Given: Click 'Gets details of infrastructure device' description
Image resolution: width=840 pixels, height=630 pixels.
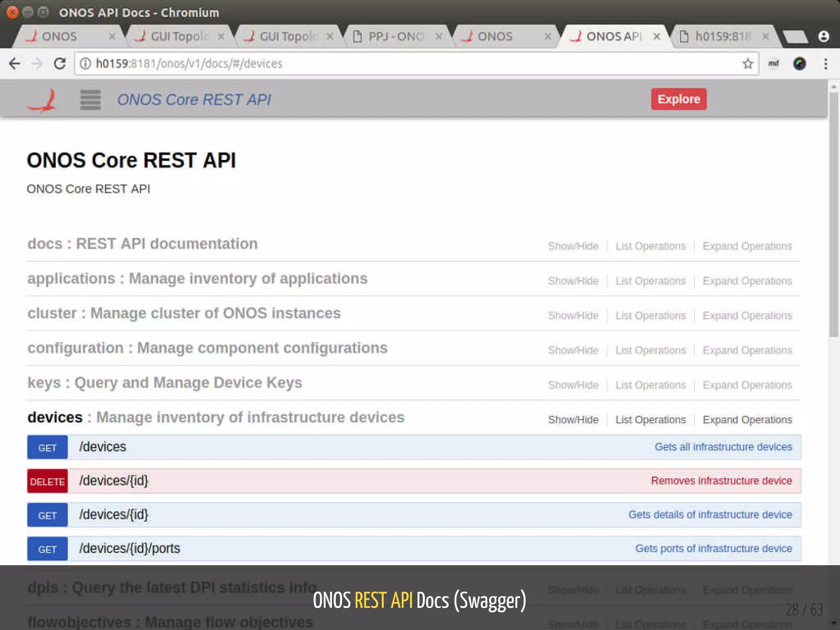Looking at the screenshot, I should (710, 514).
